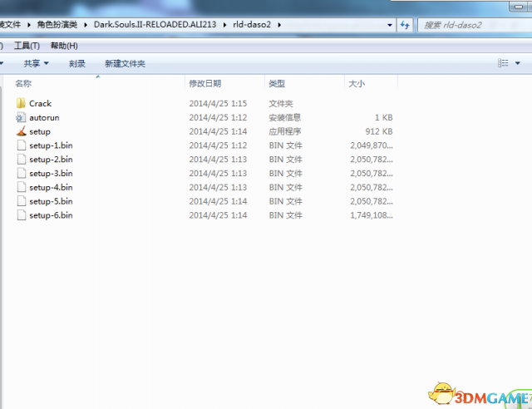Select the setup-5.bin file name
Screen dimensions: 532x409
pos(51,201)
